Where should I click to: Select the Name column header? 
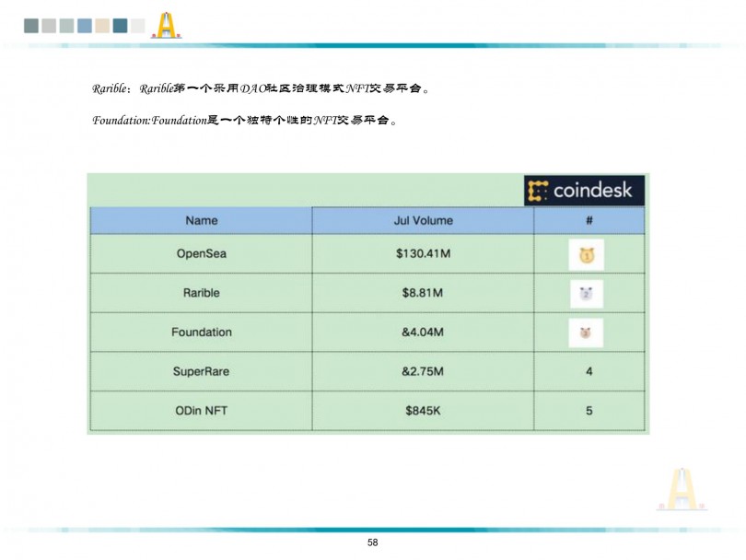pyautogui.click(x=202, y=220)
